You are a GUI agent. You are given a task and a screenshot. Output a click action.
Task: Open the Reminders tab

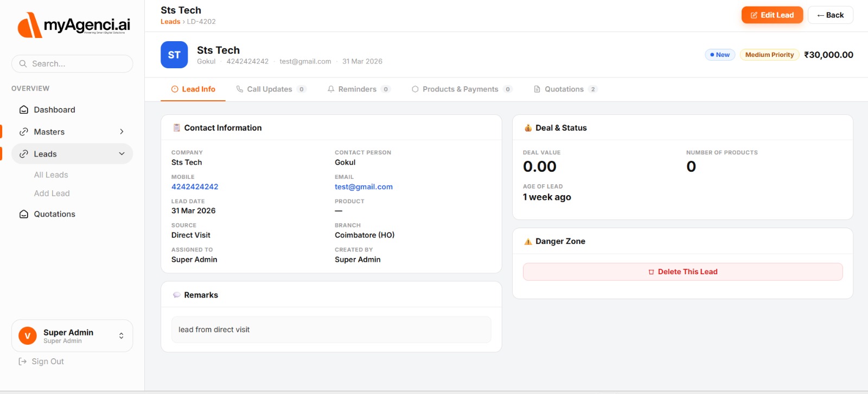358,89
